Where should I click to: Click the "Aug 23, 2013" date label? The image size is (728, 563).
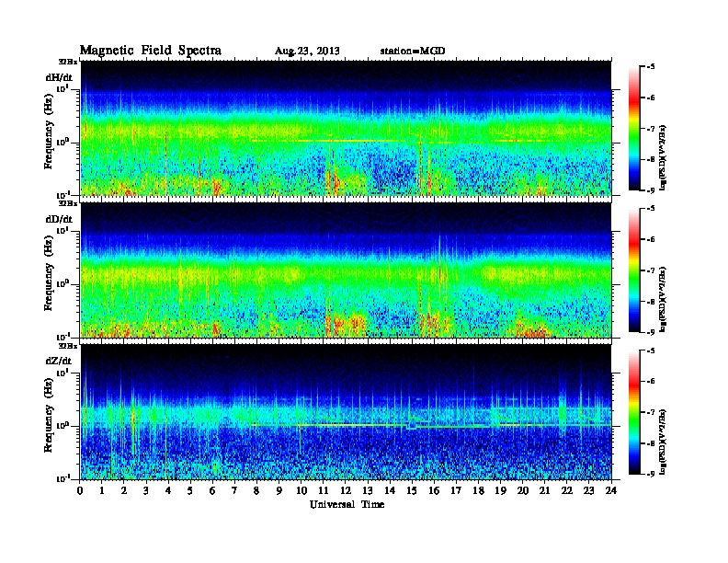[307, 51]
